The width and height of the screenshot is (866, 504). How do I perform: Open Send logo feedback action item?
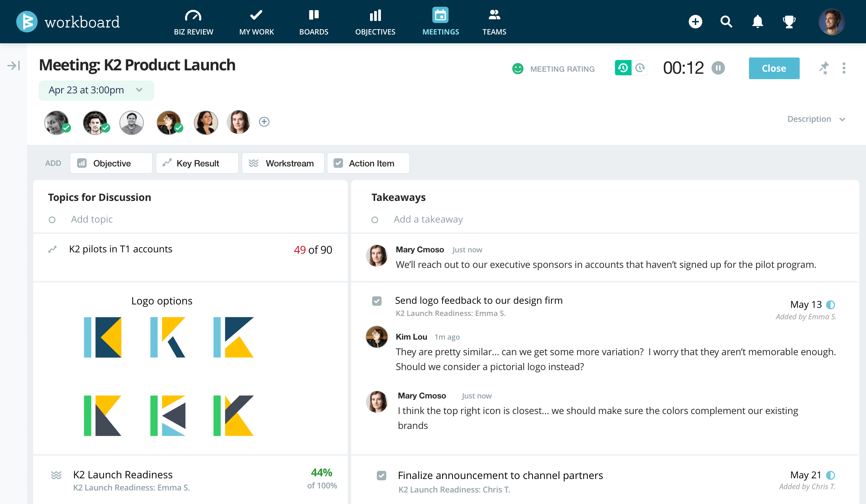478,301
